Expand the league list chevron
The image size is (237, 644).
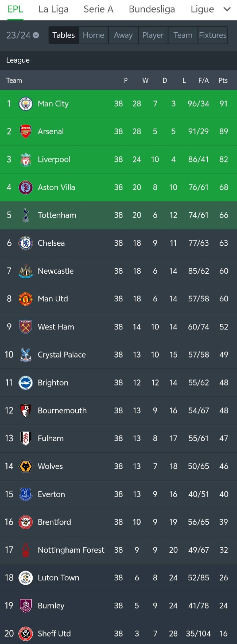(x=227, y=9)
